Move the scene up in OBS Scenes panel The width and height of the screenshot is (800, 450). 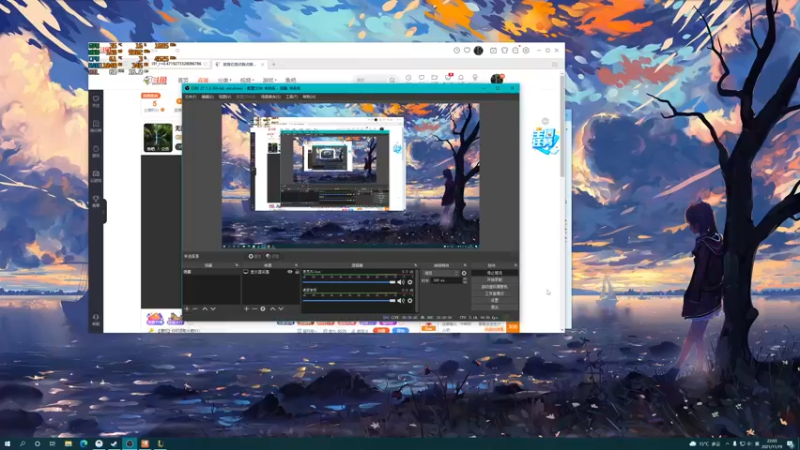pyautogui.click(x=205, y=309)
